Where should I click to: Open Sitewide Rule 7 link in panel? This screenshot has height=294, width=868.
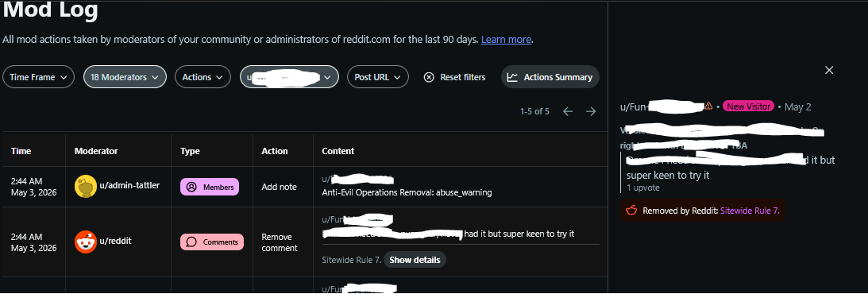(x=753, y=211)
